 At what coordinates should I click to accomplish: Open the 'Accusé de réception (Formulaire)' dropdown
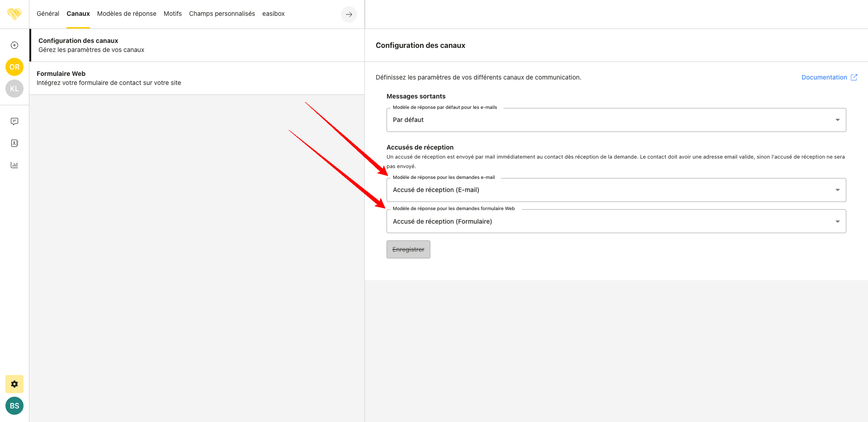[616, 221]
